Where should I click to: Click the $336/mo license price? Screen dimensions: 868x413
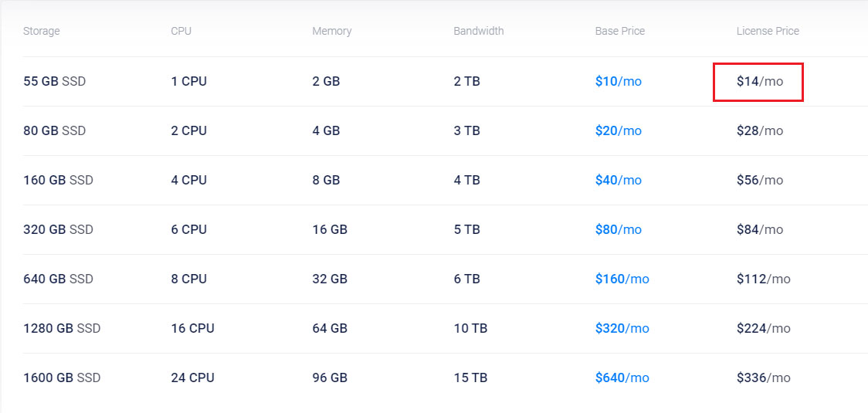[764, 377]
